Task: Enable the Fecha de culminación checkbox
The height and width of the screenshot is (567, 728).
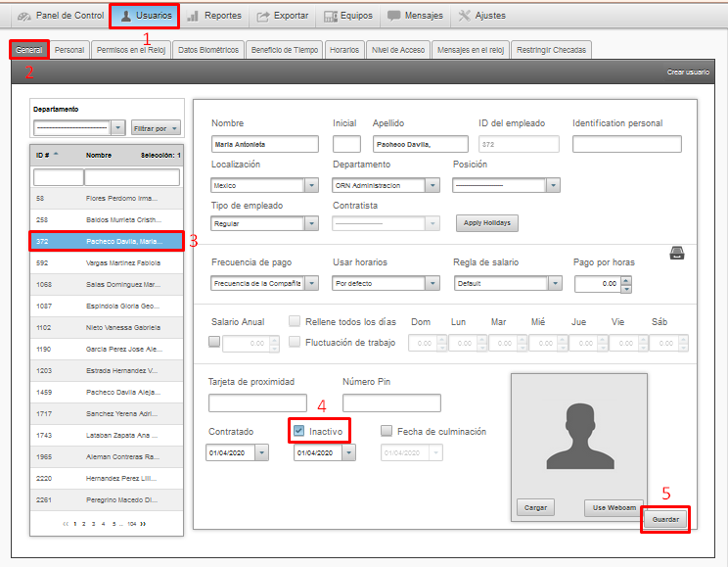Action: (387, 431)
